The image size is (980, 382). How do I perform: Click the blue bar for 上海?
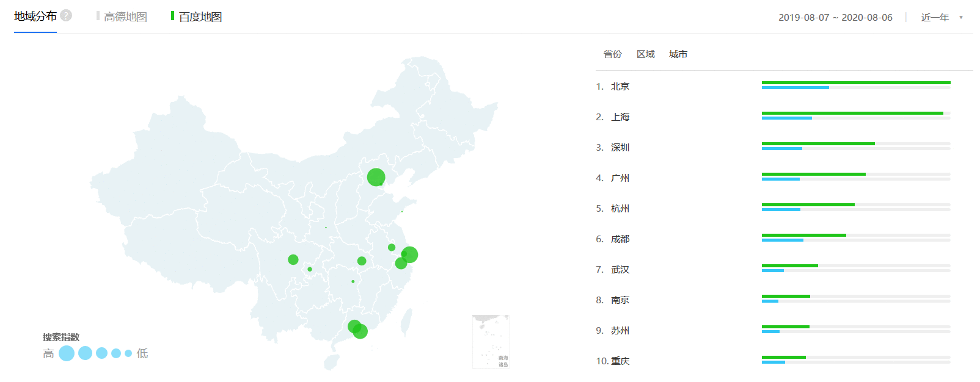pyautogui.click(x=787, y=118)
